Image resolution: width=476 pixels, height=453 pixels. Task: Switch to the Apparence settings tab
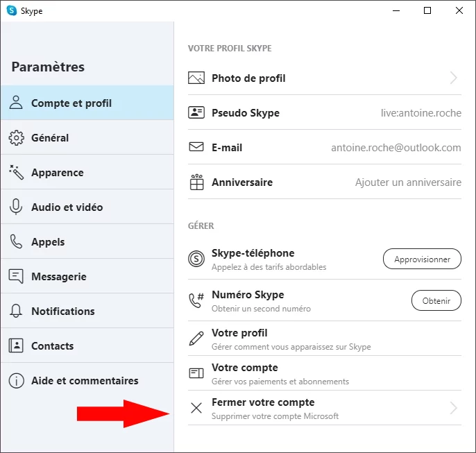coord(87,172)
